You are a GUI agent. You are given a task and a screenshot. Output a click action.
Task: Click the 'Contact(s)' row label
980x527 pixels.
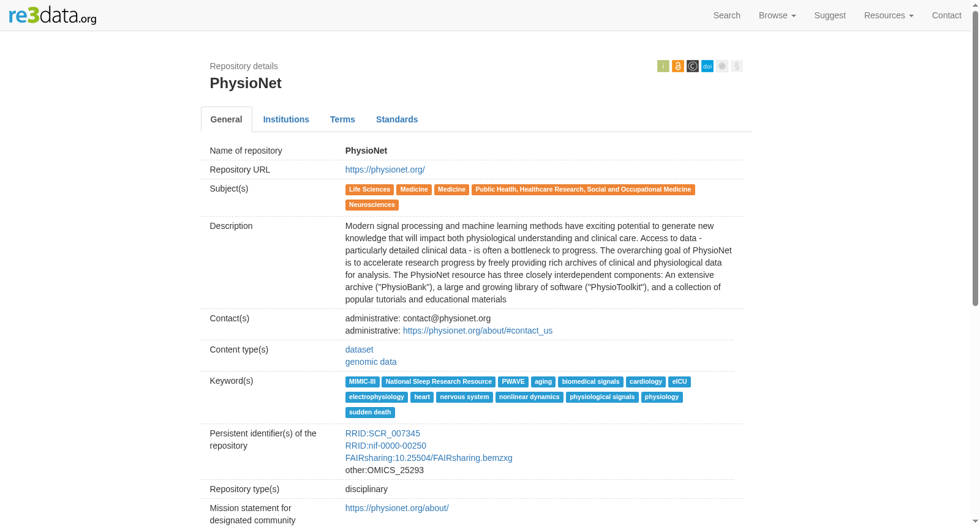230,318
